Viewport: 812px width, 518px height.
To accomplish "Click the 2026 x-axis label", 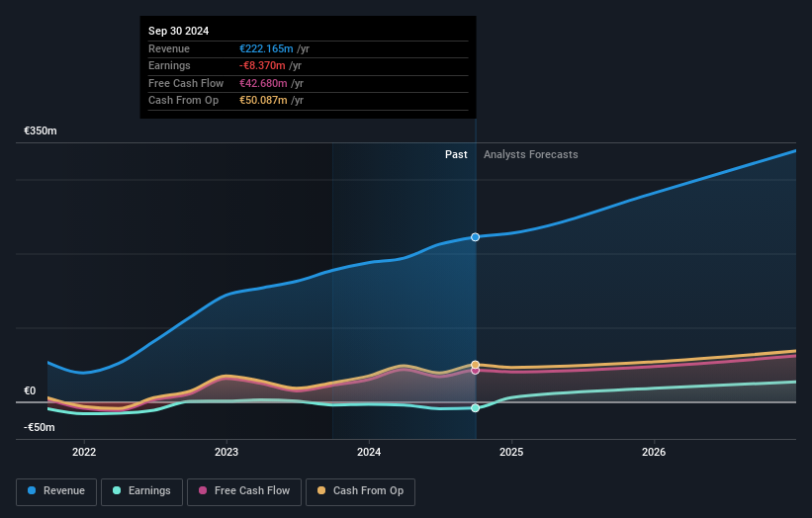I will (654, 452).
